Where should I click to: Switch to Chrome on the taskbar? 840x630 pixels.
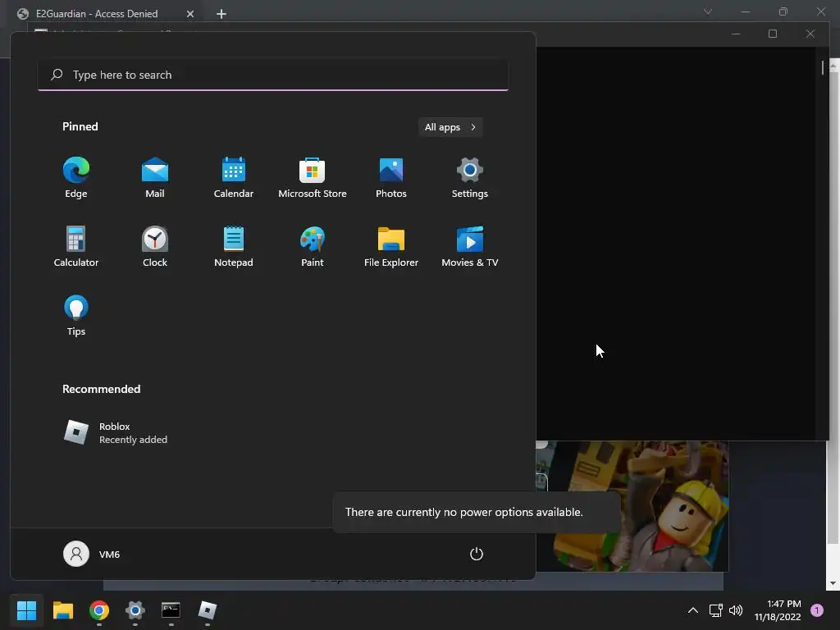(99, 610)
